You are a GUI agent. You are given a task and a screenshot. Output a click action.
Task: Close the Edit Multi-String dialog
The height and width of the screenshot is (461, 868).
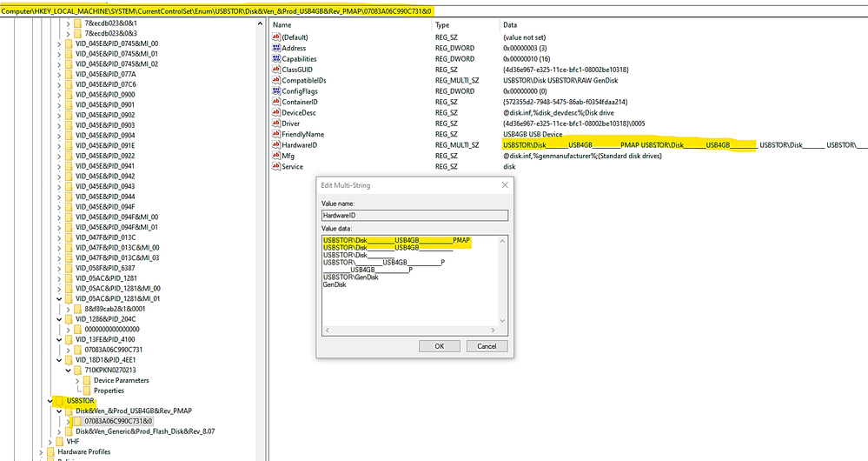504,185
